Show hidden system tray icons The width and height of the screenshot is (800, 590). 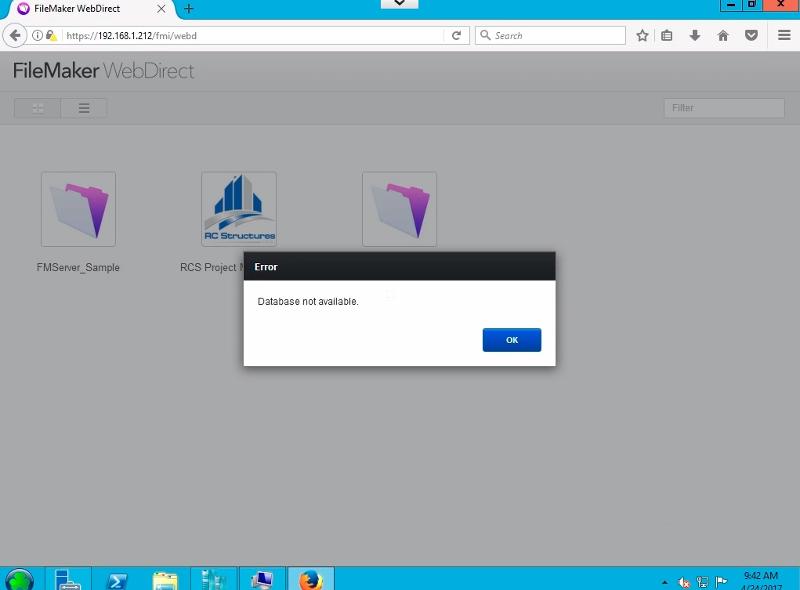point(665,582)
